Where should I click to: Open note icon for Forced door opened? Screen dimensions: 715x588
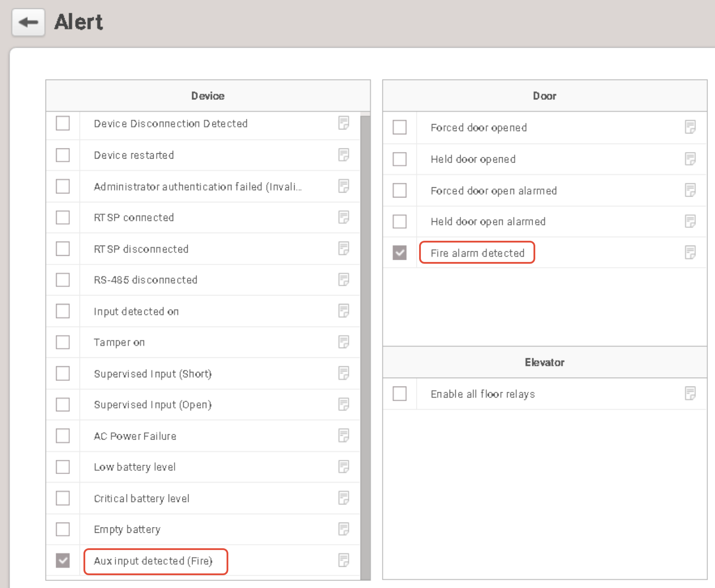coord(690,127)
